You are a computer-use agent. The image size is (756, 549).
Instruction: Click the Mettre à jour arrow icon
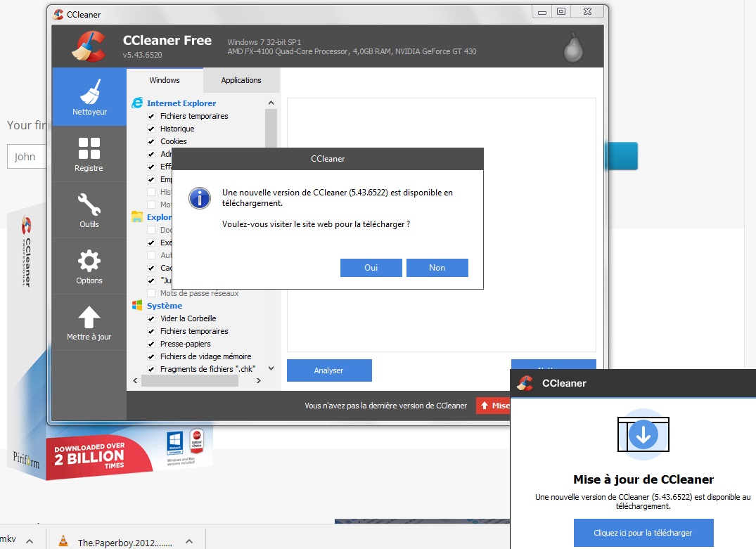tap(89, 317)
